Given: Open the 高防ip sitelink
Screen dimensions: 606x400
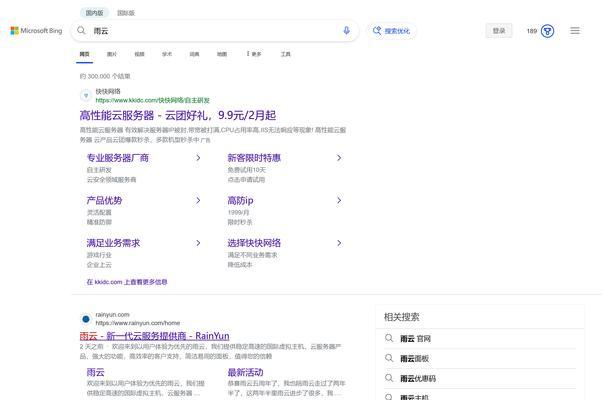Looking at the screenshot, I should pyautogui.click(x=240, y=200).
